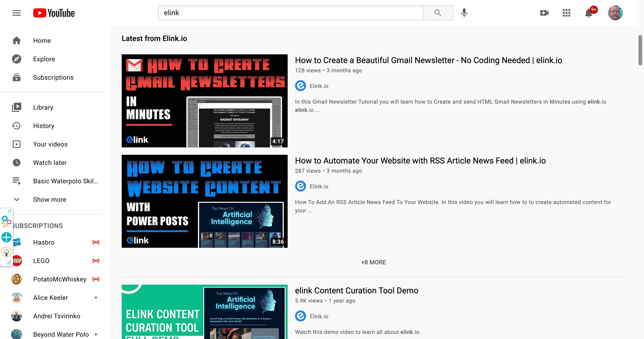Image resolution: width=644 pixels, height=339 pixels.
Task: Open Elink Content Curation Tool thumbnail
Action: click(204, 312)
